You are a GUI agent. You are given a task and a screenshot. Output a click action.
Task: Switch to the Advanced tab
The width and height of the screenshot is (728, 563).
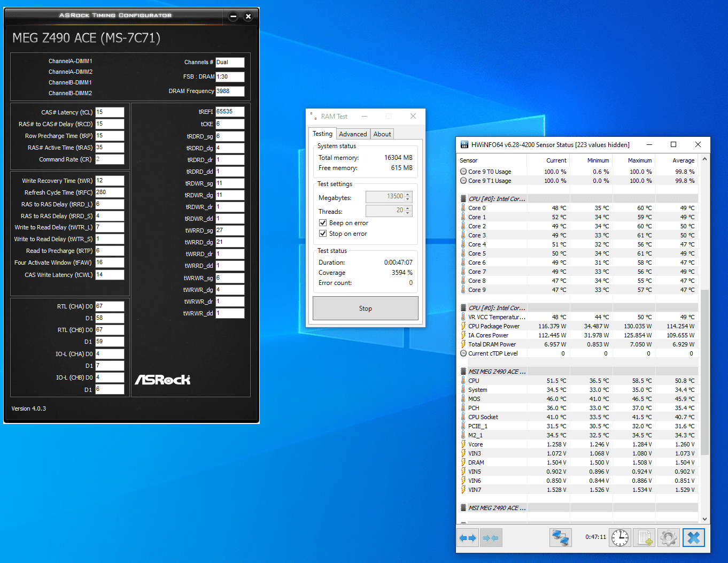pos(353,134)
